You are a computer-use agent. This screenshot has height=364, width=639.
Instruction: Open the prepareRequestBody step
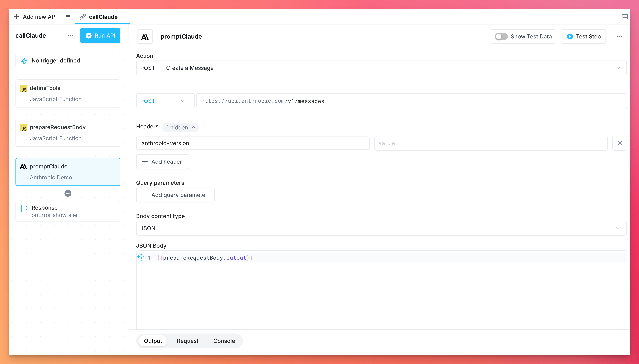pos(68,133)
